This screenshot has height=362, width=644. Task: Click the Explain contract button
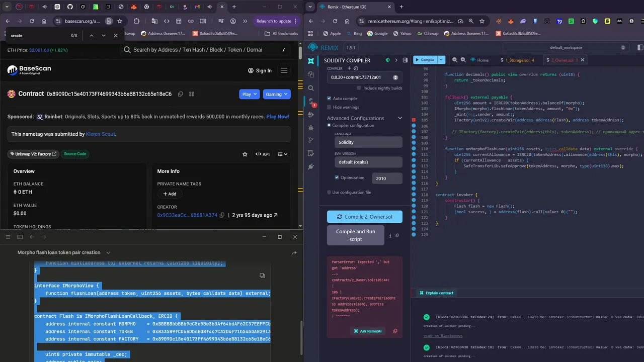(x=436, y=293)
